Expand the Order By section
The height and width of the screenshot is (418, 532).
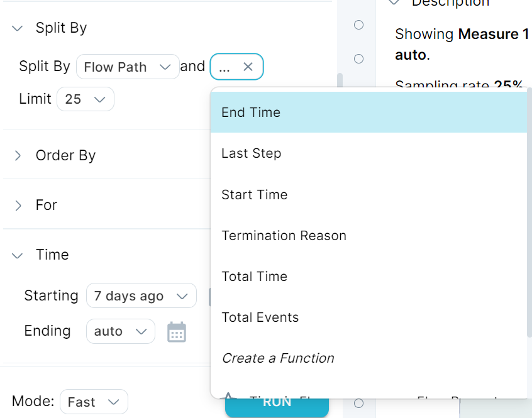pyautogui.click(x=18, y=156)
